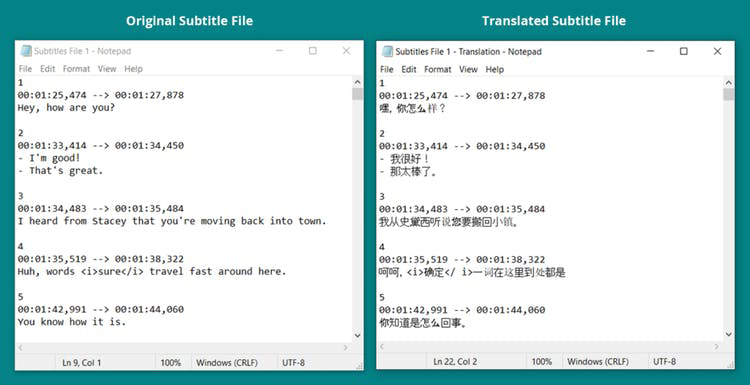Click '你知道是怎么回事。' translated line
Screen dimensions: 750x385
coord(423,323)
